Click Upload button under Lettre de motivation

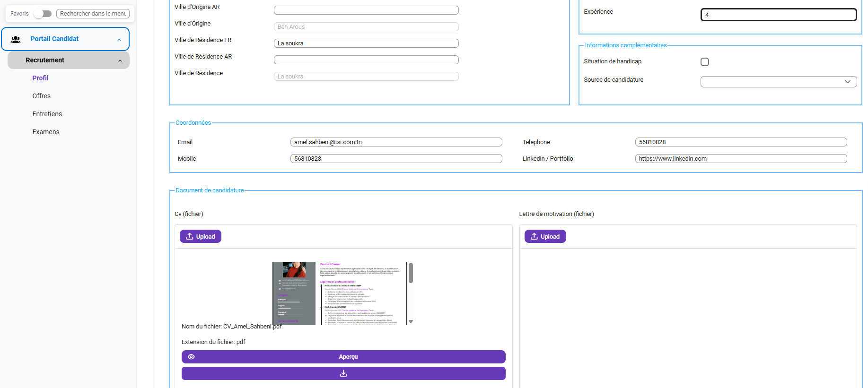(545, 236)
